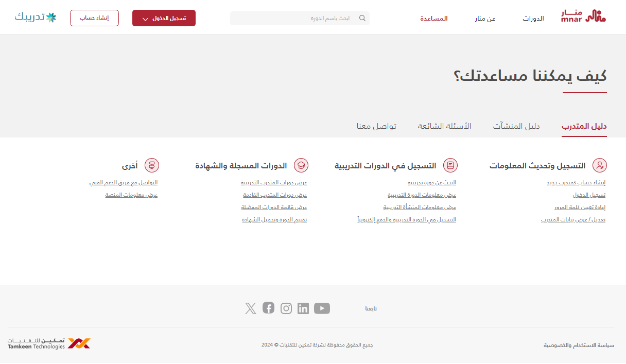Image resolution: width=626 pixels, height=364 pixels.
Task: Click the graduation cap icon for الدورات المسجلة
Action: click(301, 165)
